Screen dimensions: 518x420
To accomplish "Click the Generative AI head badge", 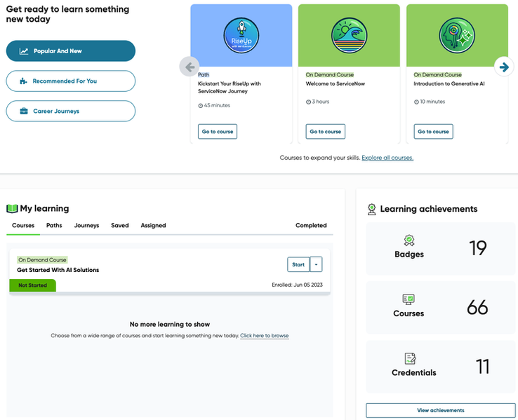I will [x=457, y=35].
